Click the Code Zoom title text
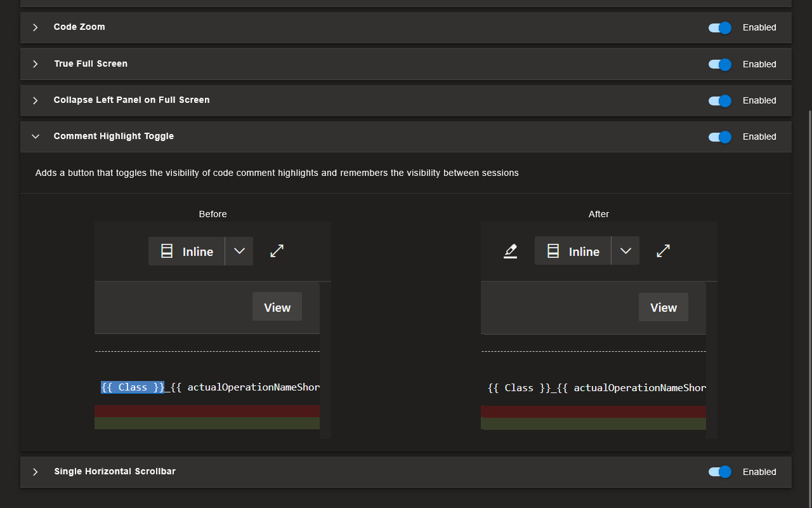812x508 pixels. (79, 27)
